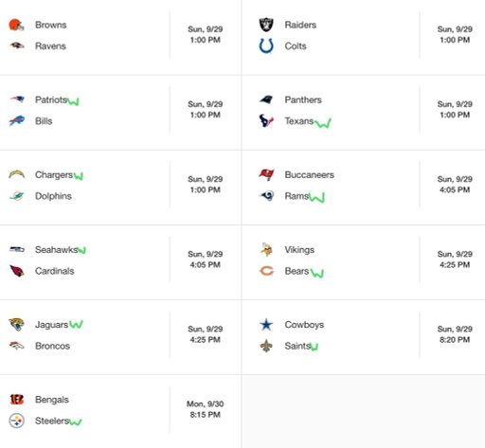Image resolution: width=485 pixels, height=448 pixels.
Task: Click the Bengals striped B logo
Action: [16, 400]
